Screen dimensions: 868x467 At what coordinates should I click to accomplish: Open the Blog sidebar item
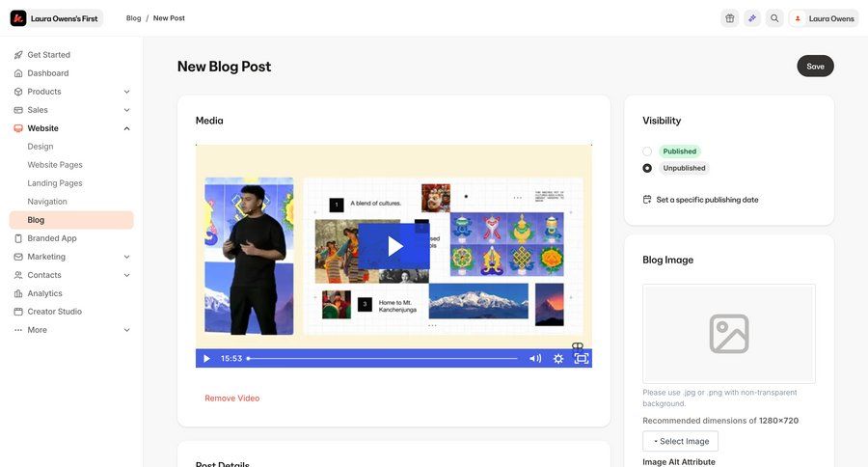[x=71, y=220]
